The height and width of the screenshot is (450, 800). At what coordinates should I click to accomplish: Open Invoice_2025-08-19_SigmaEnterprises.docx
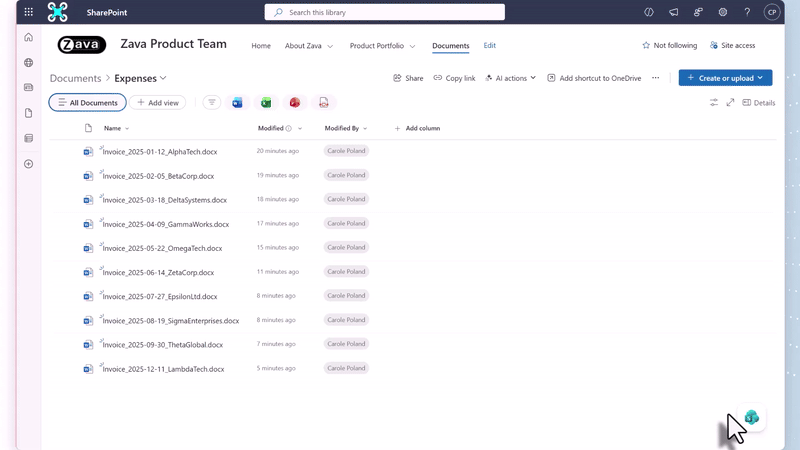tap(170, 321)
